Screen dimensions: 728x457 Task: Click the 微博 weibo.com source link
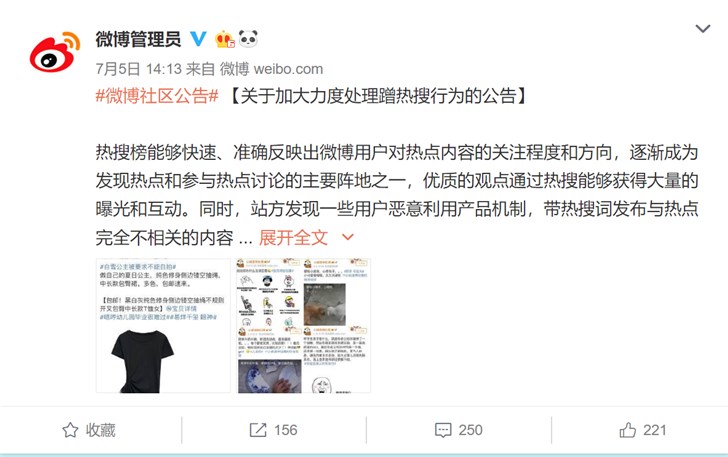click(x=271, y=69)
